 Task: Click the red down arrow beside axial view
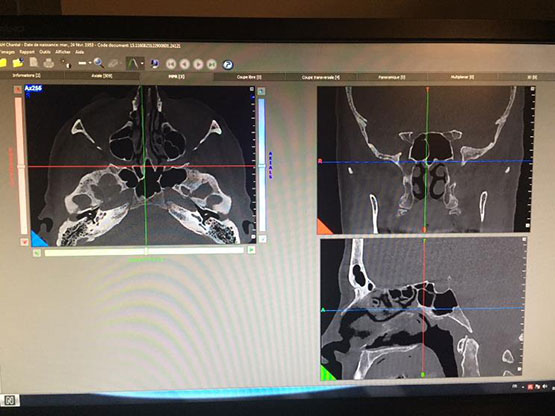point(24,242)
